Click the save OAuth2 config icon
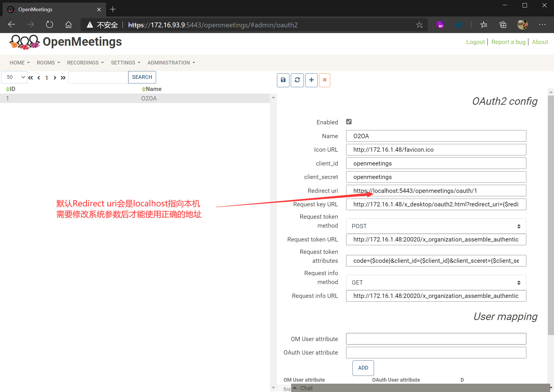This screenshot has width=554, height=392. 283,80
